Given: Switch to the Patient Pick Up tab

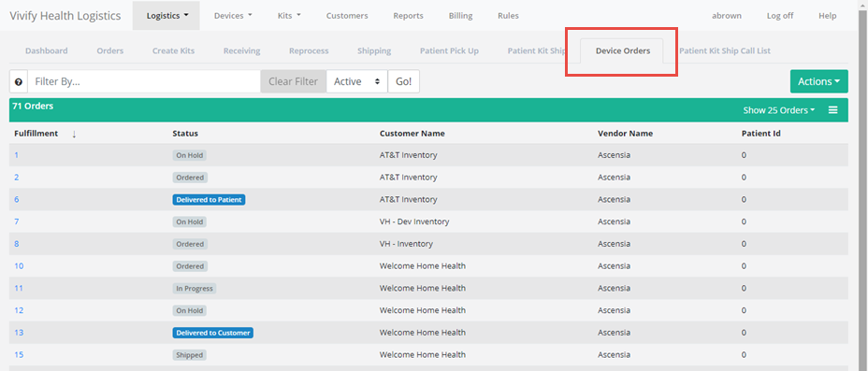Looking at the screenshot, I should tap(450, 50).
